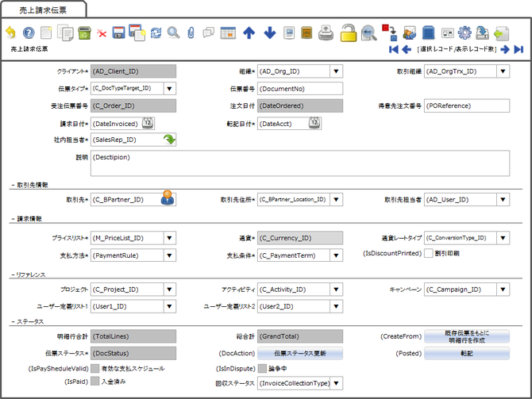Open the InvoiceCollectionType dropdown
This screenshot has width=532, height=399.
[x=336, y=383]
